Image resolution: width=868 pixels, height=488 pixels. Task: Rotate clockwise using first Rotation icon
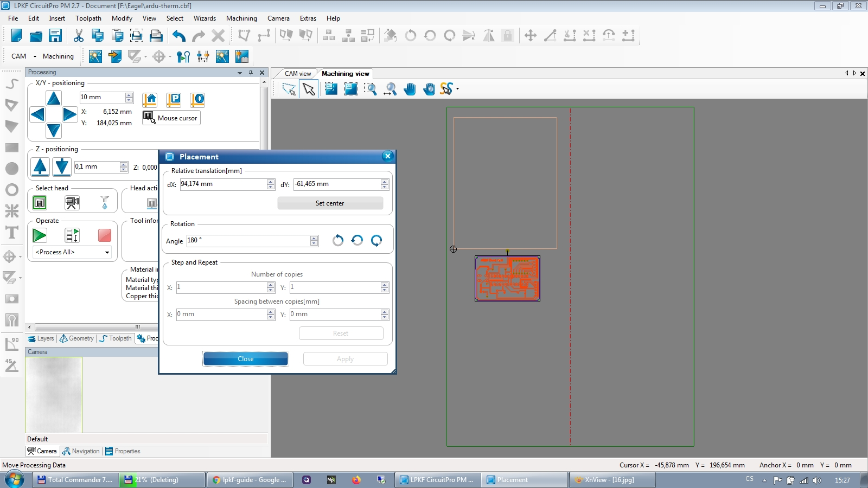[338, 241]
